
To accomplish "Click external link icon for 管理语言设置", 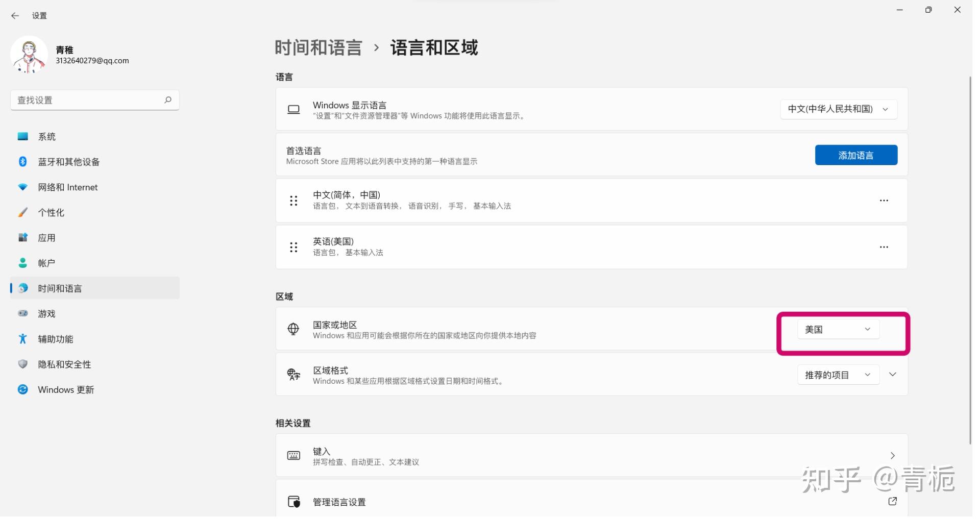I will tap(899, 505).
